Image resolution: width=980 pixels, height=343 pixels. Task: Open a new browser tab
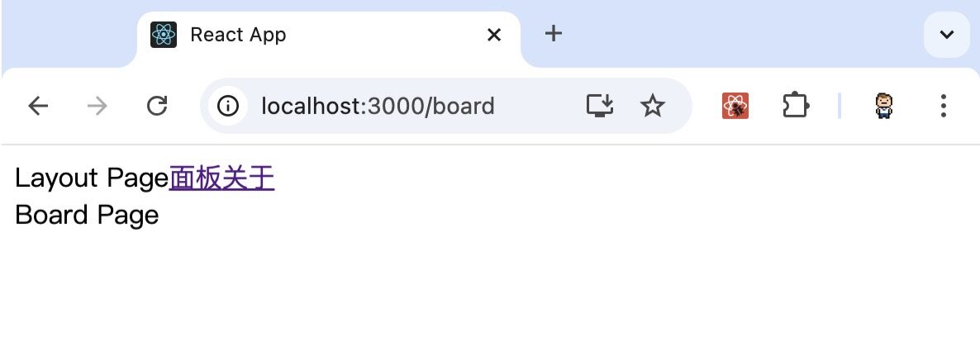pos(554,34)
